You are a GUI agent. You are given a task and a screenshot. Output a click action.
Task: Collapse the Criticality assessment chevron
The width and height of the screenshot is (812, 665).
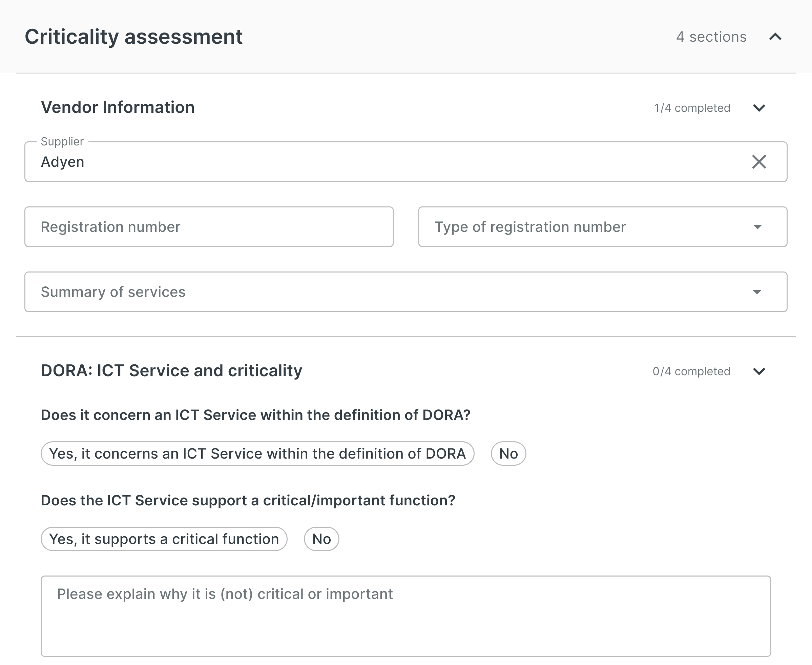[775, 37]
